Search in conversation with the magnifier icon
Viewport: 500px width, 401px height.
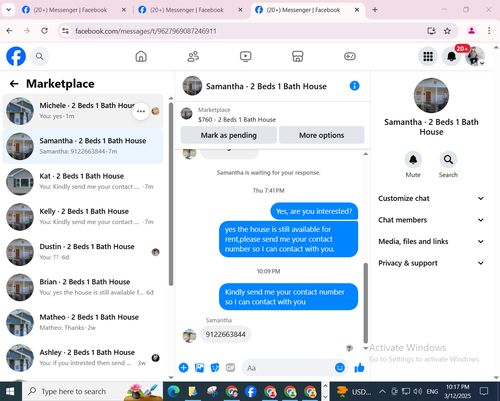(448, 160)
